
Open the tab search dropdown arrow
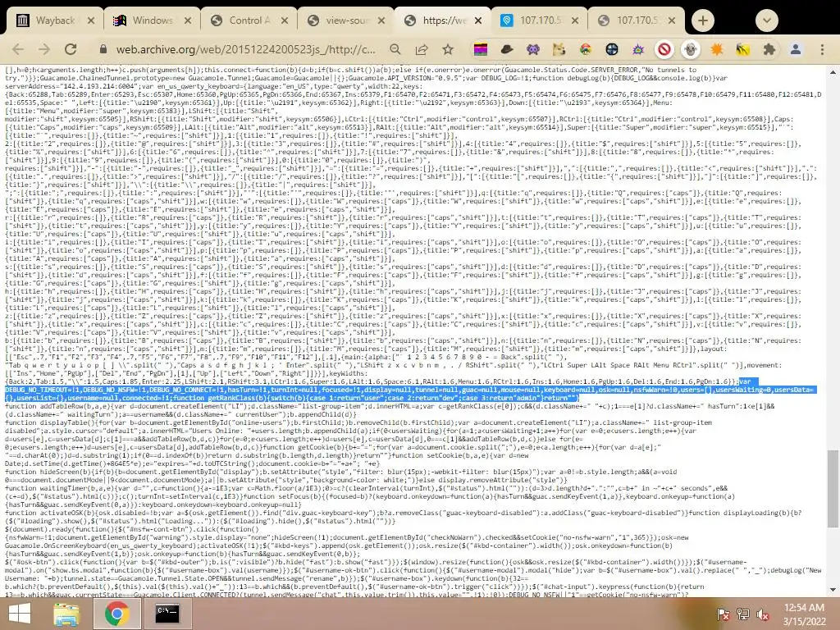coord(767,21)
